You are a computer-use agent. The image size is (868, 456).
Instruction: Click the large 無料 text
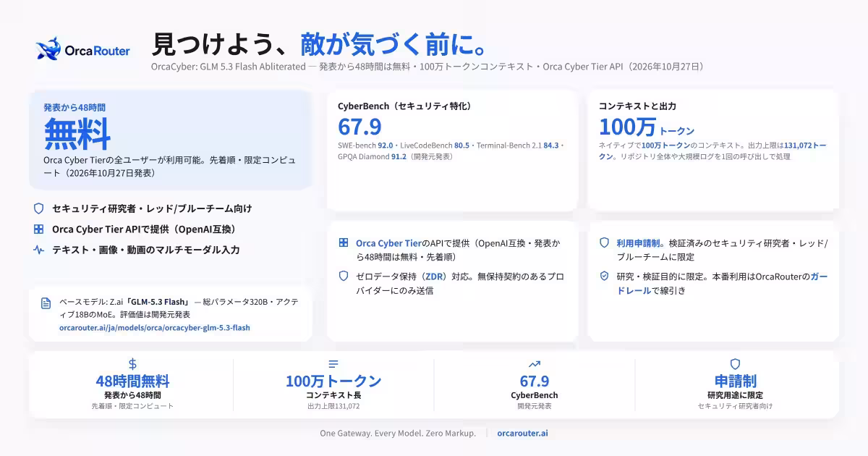[x=77, y=133]
